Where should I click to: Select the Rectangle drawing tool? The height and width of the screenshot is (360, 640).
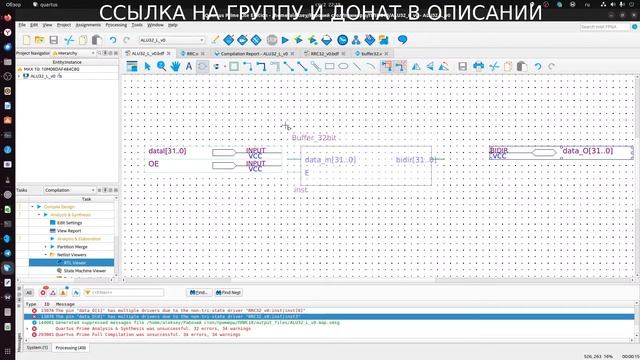click(x=329, y=67)
